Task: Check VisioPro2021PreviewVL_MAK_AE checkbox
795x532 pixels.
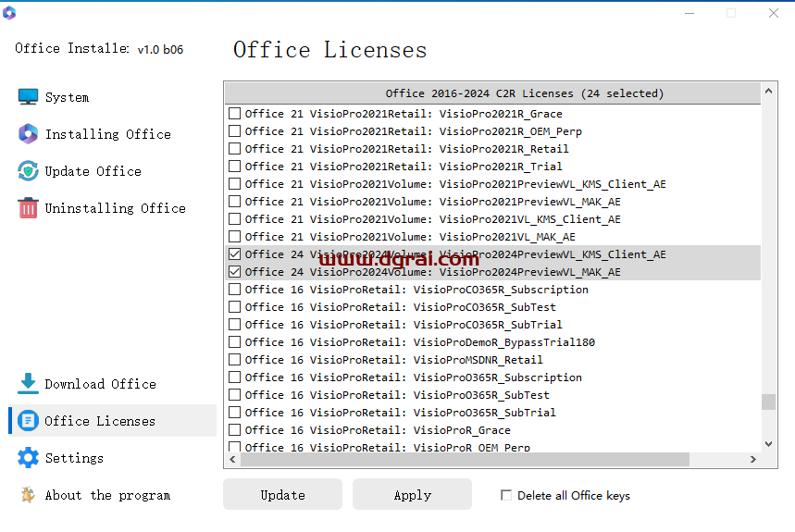Action: coord(234,201)
